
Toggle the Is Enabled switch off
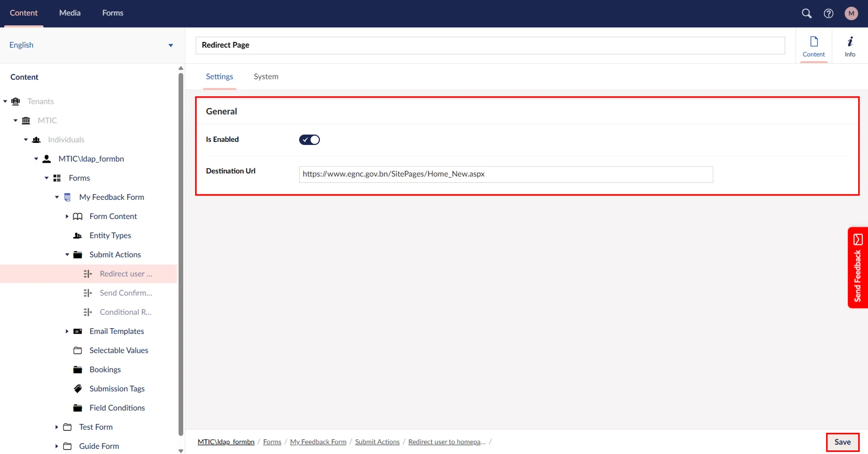[310, 140]
